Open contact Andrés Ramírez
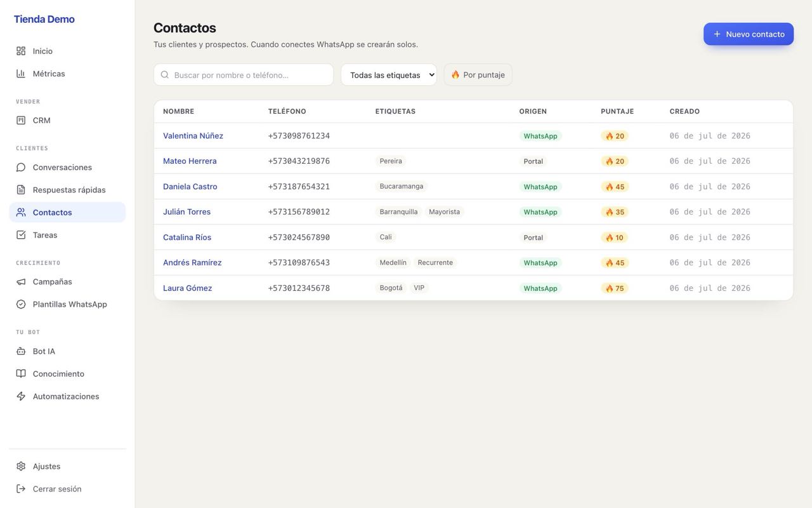This screenshot has height=508, width=812. [x=192, y=263]
